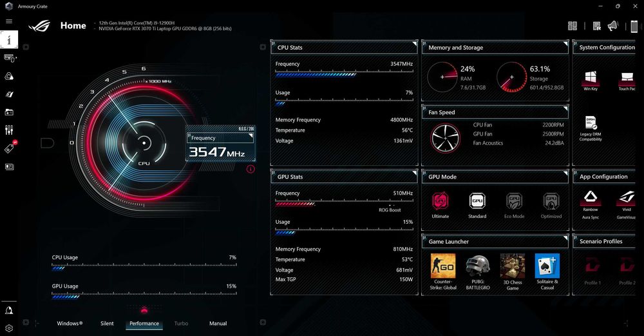The width and height of the screenshot is (644, 336).
Task: Open Scenario Profiles sliders icon in sidebar
Action: point(9,130)
